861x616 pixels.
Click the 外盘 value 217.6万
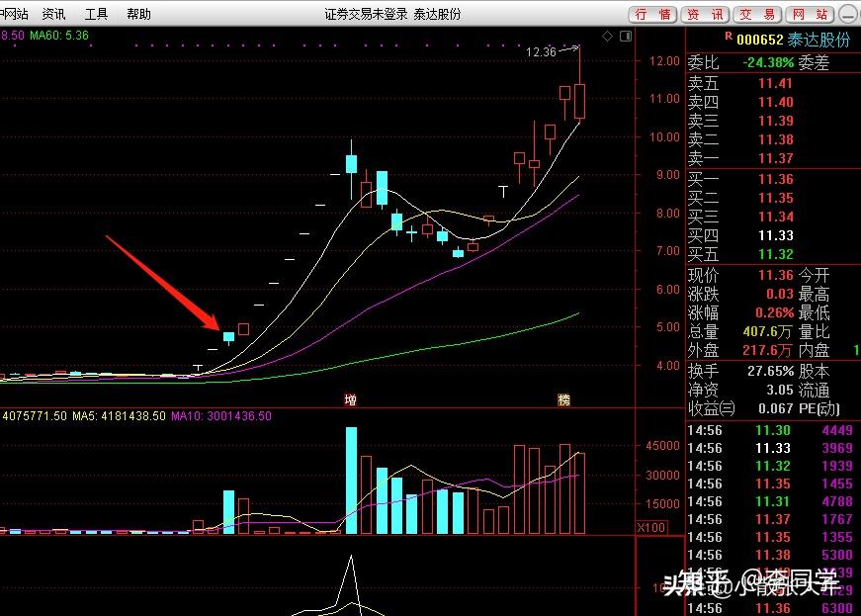(767, 350)
